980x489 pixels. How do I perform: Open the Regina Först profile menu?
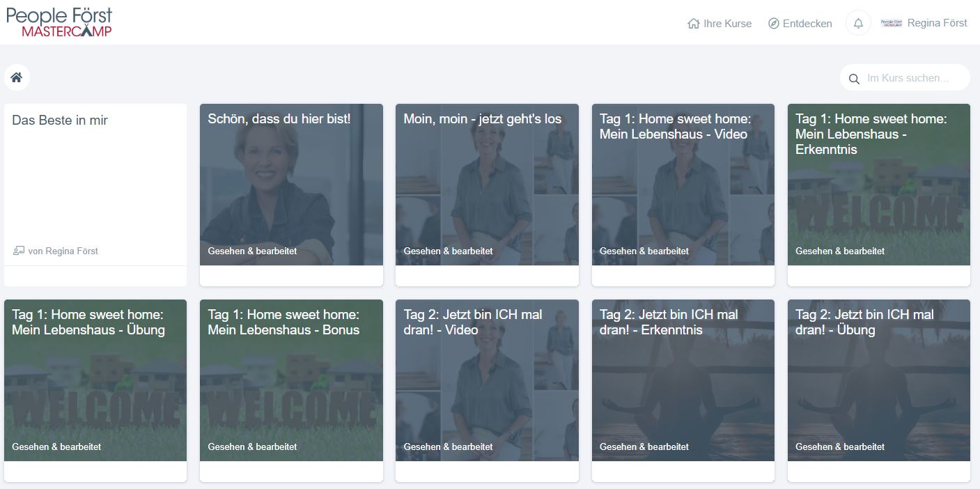937,23
